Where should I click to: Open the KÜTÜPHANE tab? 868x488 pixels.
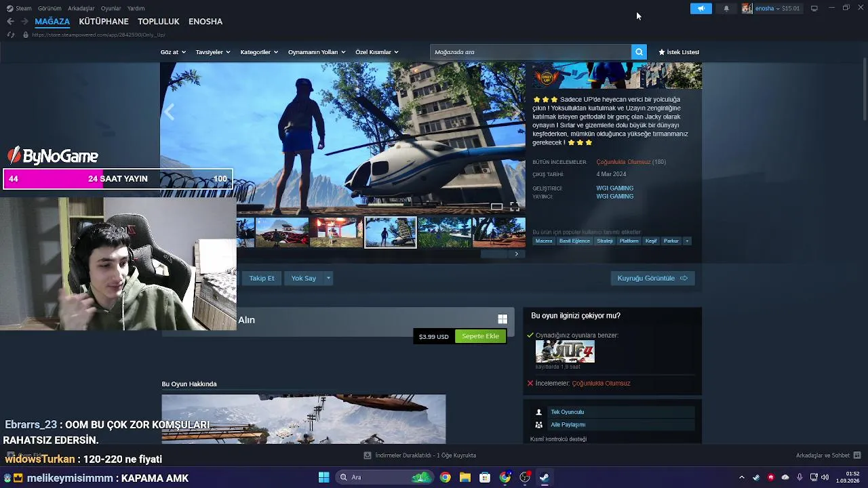104,21
